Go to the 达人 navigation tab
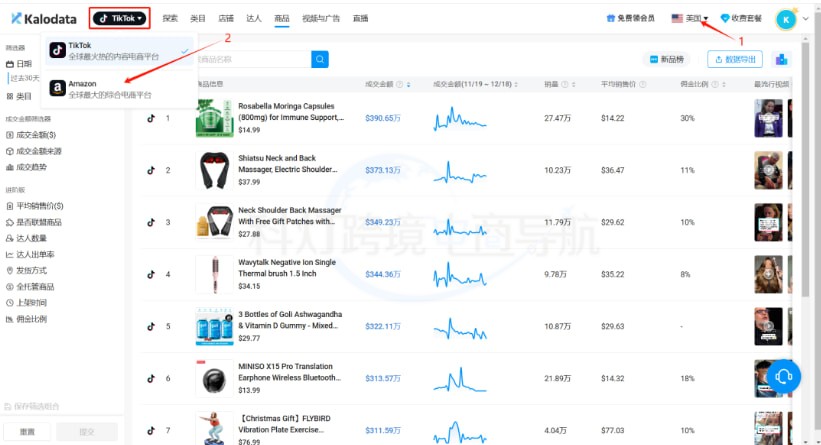This screenshot has width=821, height=445. 254,18
